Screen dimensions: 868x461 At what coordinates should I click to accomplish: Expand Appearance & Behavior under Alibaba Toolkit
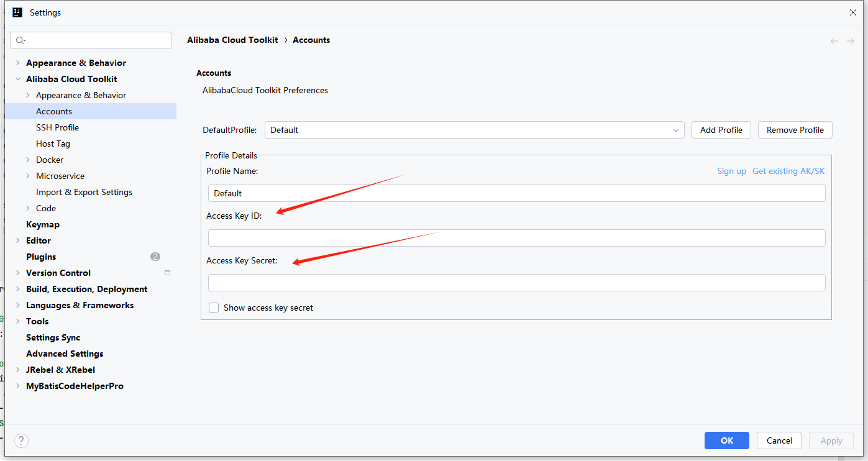click(27, 95)
